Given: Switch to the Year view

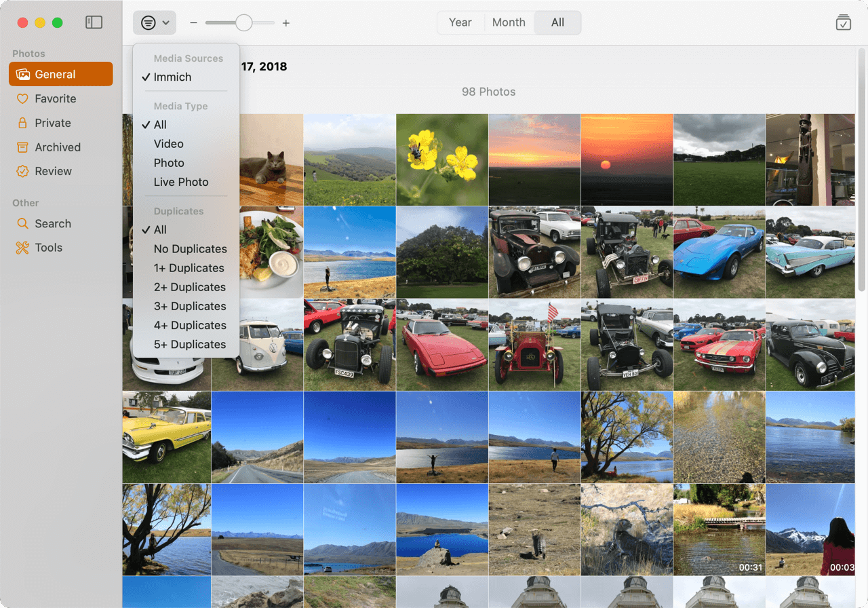Looking at the screenshot, I should [x=460, y=22].
